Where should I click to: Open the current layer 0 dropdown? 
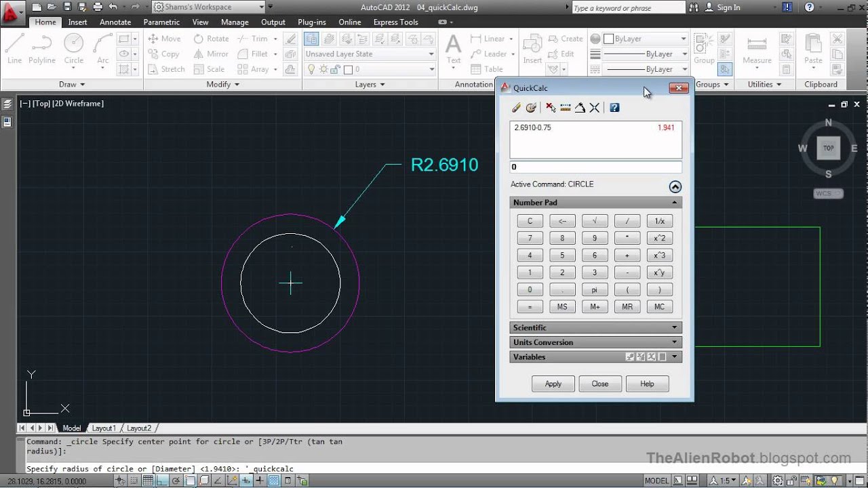click(431, 69)
